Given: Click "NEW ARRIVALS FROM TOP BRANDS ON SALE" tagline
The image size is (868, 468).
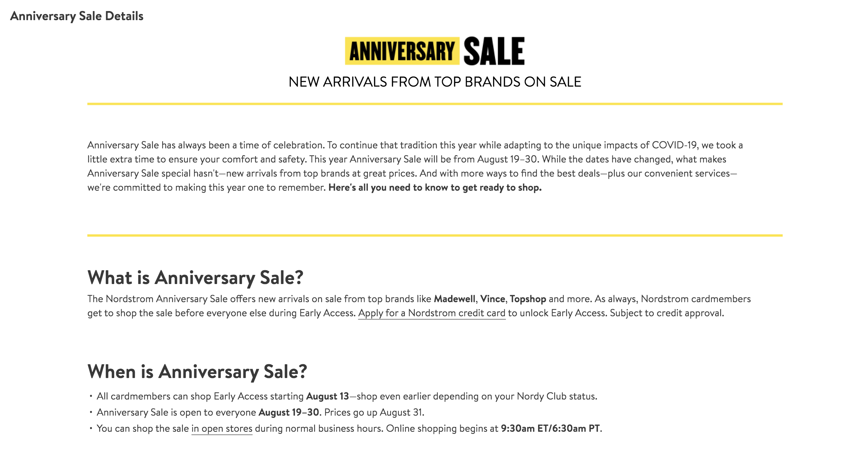Looking at the screenshot, I should coord(435,82).
